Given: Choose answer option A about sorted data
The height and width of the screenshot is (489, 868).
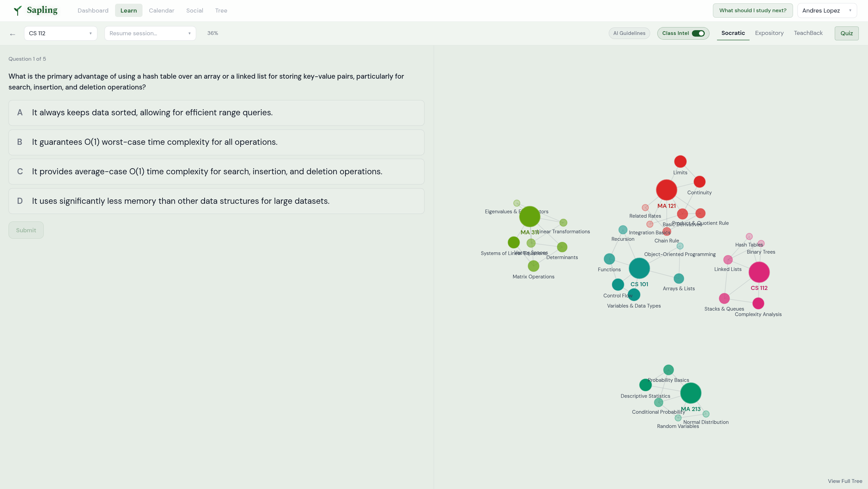Looking at the screenshot, I should click(x=216, y=113).
